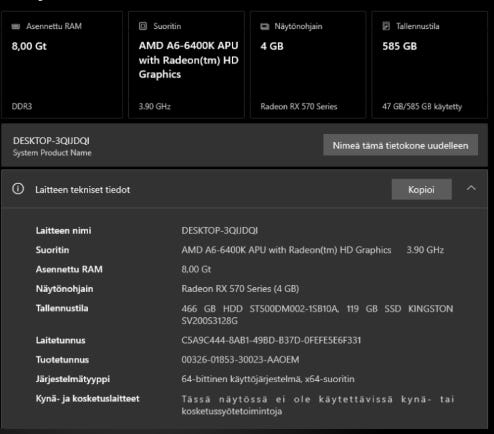Select the Tässä näytössä ei ole kynä text
494x434 pixels.
(x=318, y=405)
